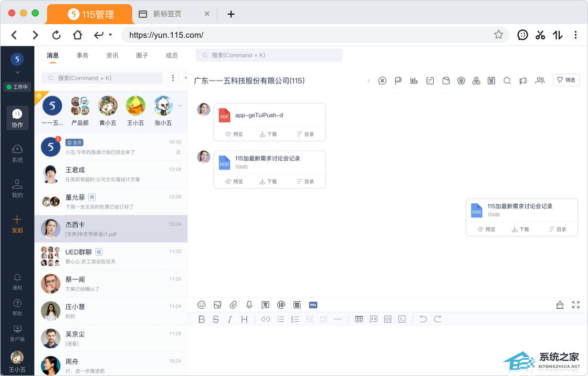This screenshot has width=588, height=376.
Task: Toggle italic formatting
Action: point(229,319)
